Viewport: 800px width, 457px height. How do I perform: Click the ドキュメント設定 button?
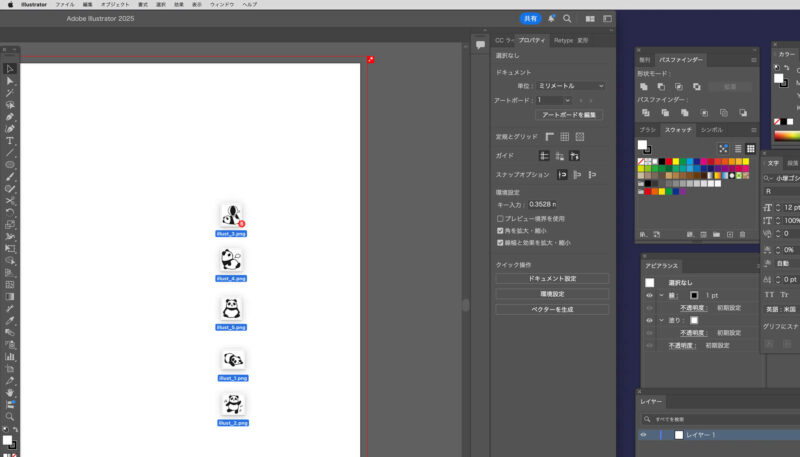[x=552, y=279]
